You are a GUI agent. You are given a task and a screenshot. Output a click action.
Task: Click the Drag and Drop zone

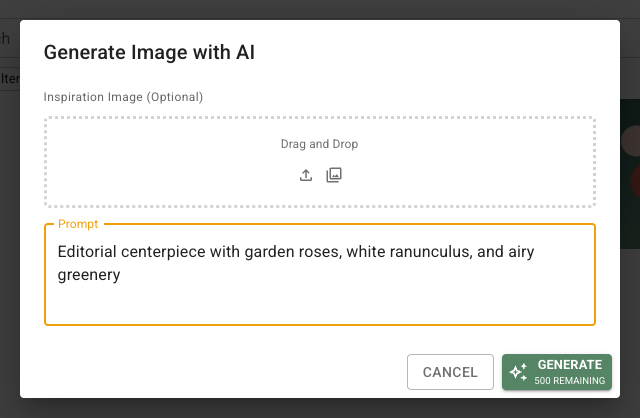pos(320,162)
